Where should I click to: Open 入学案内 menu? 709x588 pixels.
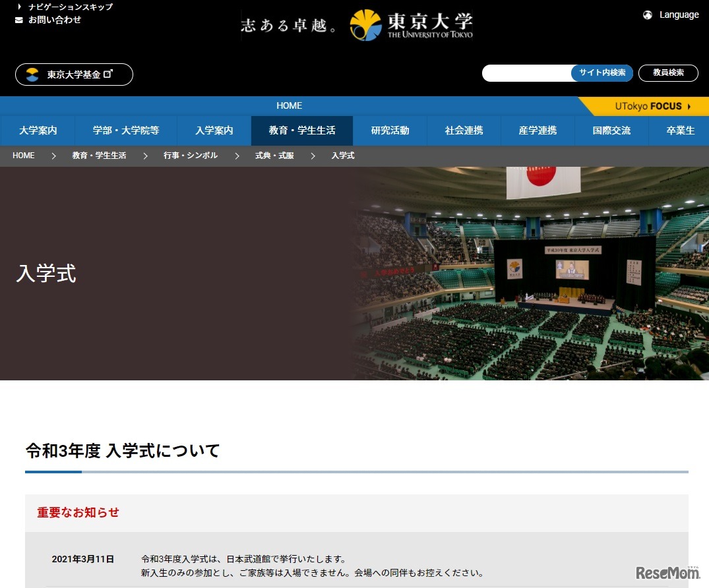[214, 131]
